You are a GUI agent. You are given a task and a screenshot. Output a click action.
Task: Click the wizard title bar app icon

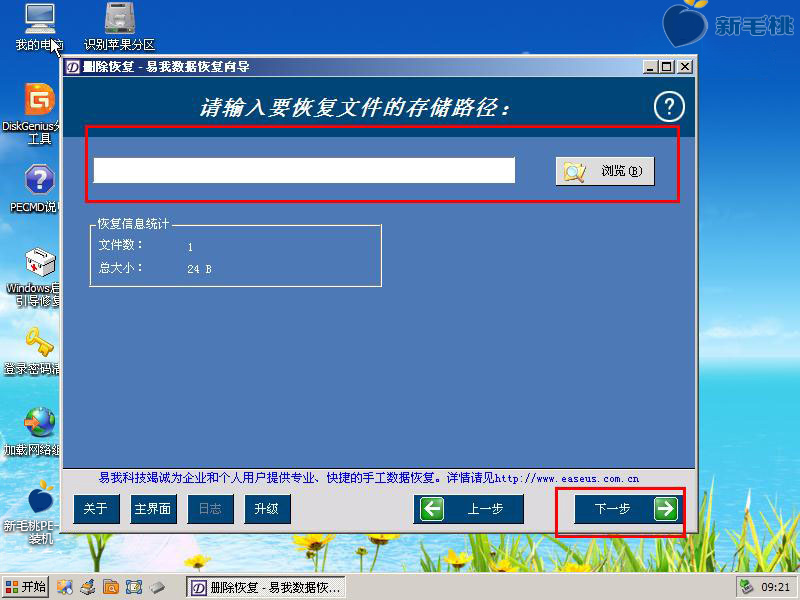coord(73,67)
